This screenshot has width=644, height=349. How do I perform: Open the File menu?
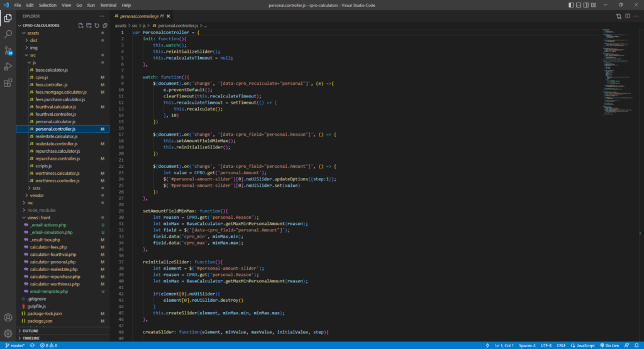pyautogui.click(x=17, y=5)
